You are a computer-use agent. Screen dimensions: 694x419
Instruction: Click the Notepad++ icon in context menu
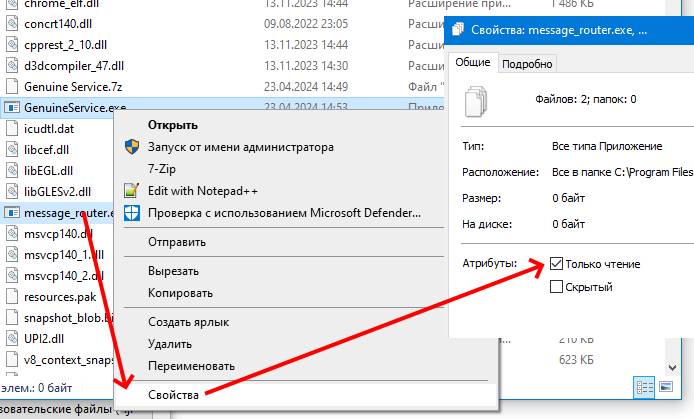tap(131, 190)
